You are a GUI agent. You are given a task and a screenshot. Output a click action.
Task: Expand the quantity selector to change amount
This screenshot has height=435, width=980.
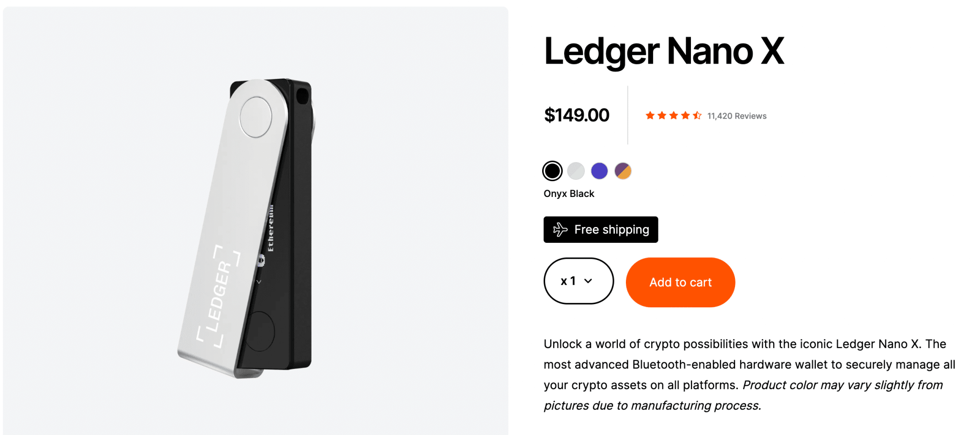coord(579,281)
